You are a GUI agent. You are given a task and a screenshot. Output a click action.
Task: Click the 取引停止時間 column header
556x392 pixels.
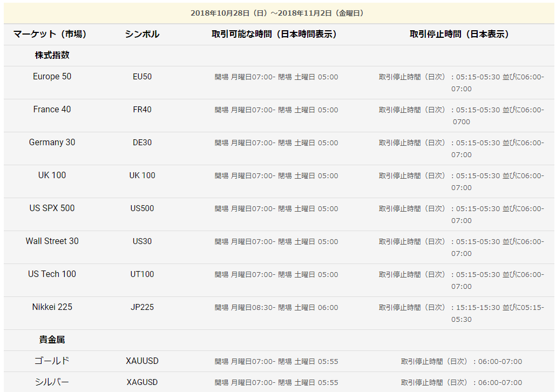tap(459, 34)
